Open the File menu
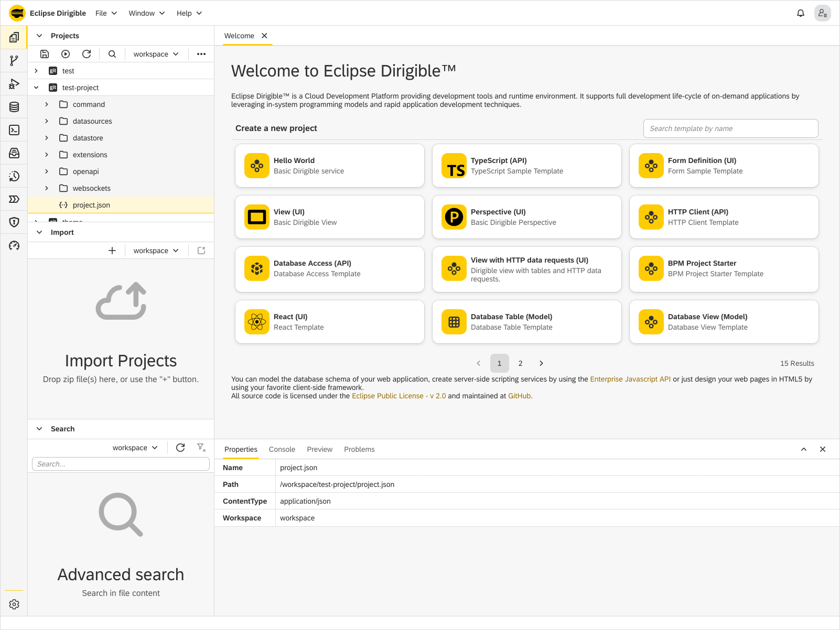840x630 pixels. click(x=106, y=13)
